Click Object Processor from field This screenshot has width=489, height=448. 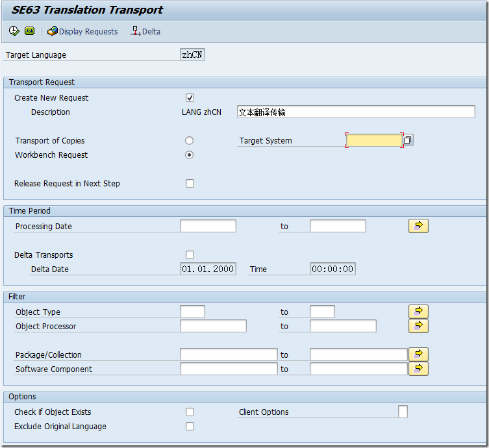pos(213,326)
